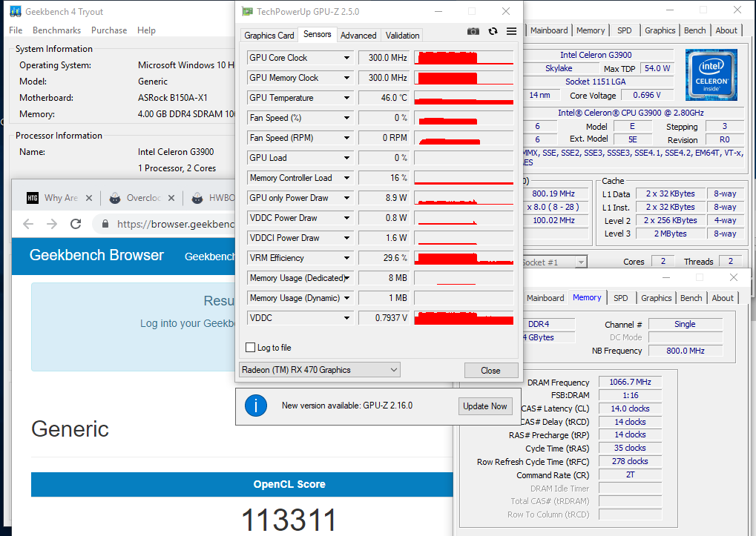The image size is (756, 536).
Task: Click the browser address bar URL
Action: point(176,224)
